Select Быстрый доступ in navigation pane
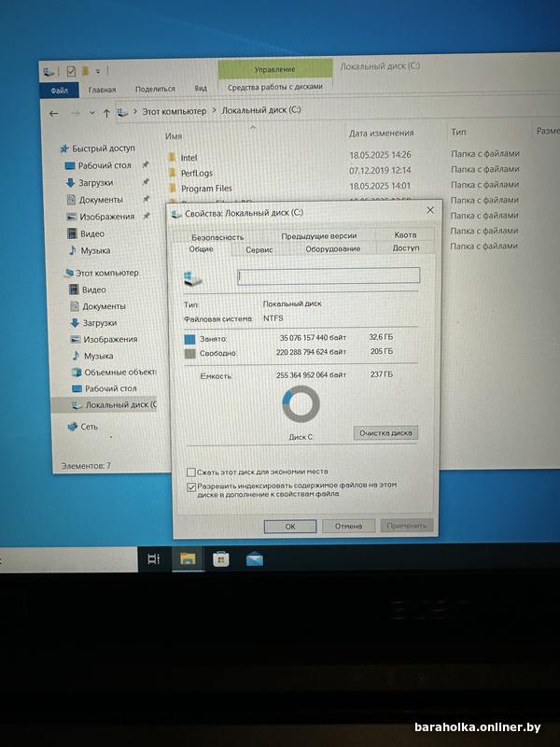 (x=104, y=148)
